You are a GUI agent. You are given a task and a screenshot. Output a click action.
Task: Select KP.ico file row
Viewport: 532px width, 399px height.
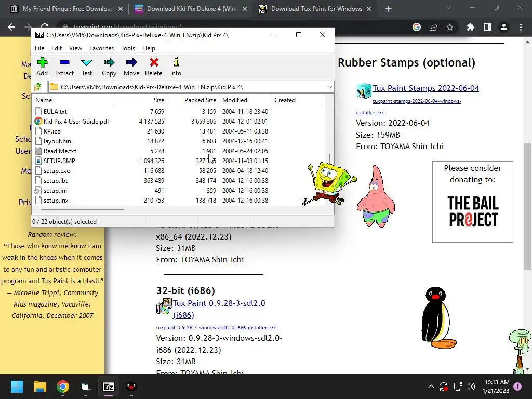click(52, 131)
